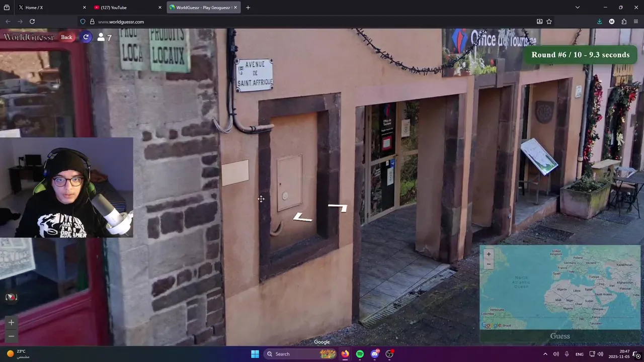Click the left-pointing street view arrow
This screenshot has height=362, width=644.
[302, 217]
